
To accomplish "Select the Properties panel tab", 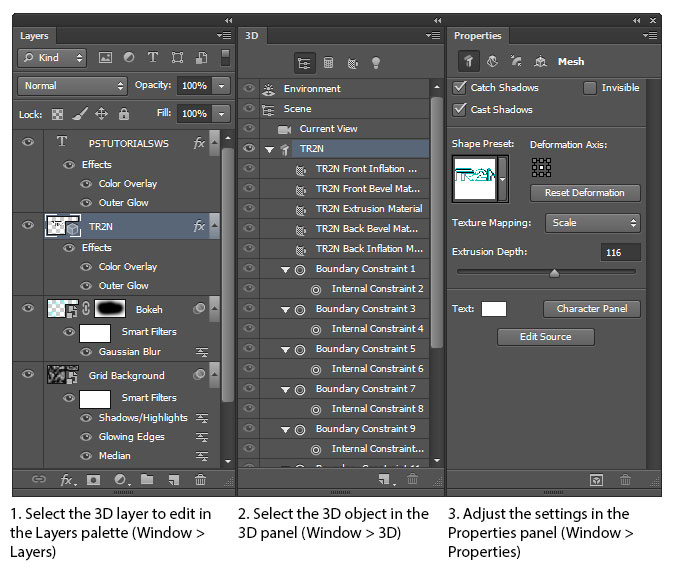I will [478, 36].
